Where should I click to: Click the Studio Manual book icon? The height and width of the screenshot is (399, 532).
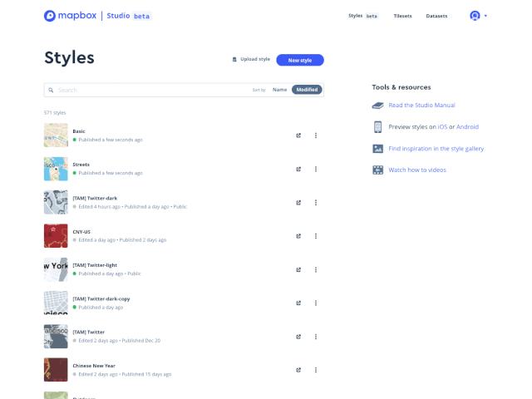click(x=377, y=106)
